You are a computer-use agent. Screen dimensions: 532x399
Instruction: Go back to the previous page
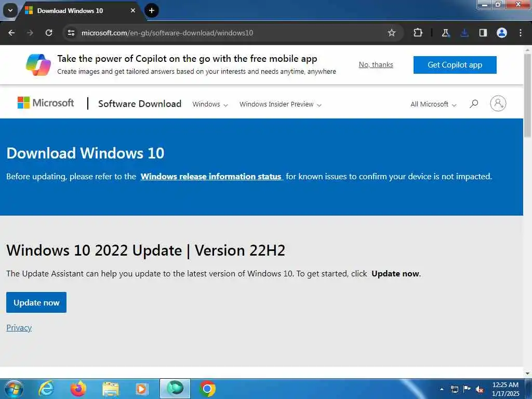point(11,33)
